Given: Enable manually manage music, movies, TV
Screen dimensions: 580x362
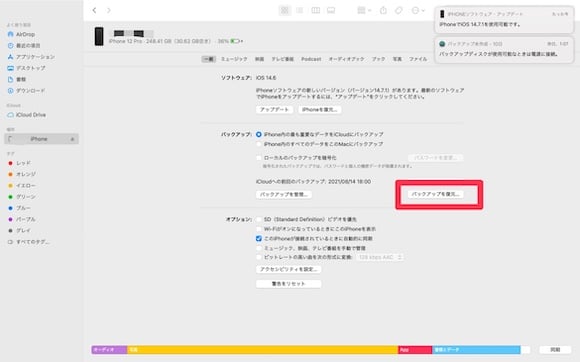Looking at the screenshot, I should point(259,248).
